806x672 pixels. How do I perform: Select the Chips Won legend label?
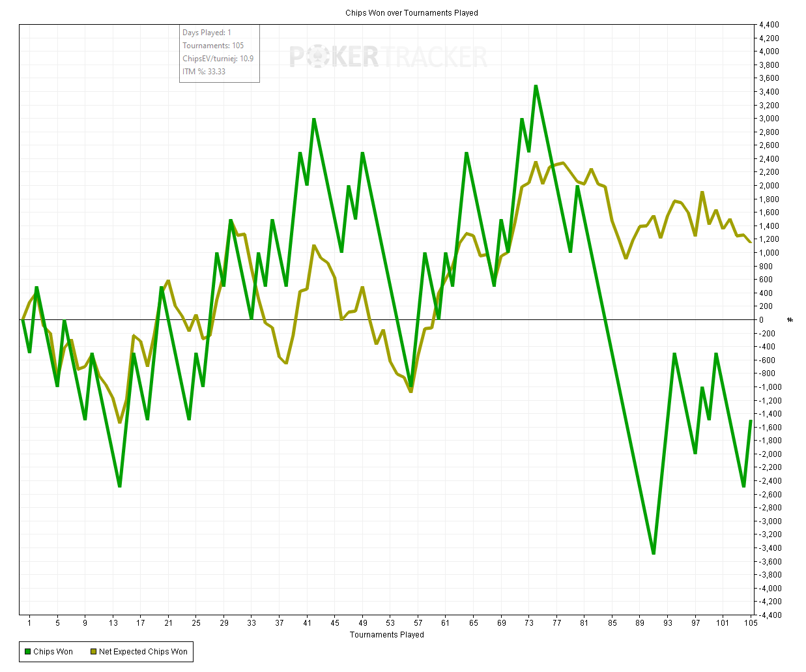(53, 652)
